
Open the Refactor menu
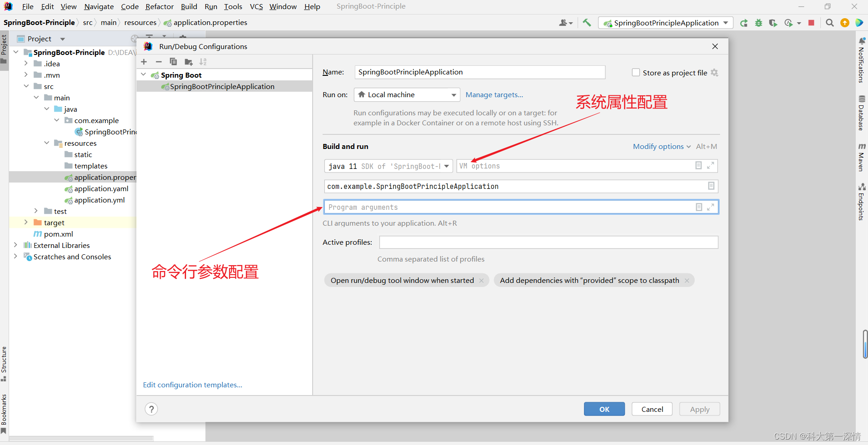tap(160, 6)
